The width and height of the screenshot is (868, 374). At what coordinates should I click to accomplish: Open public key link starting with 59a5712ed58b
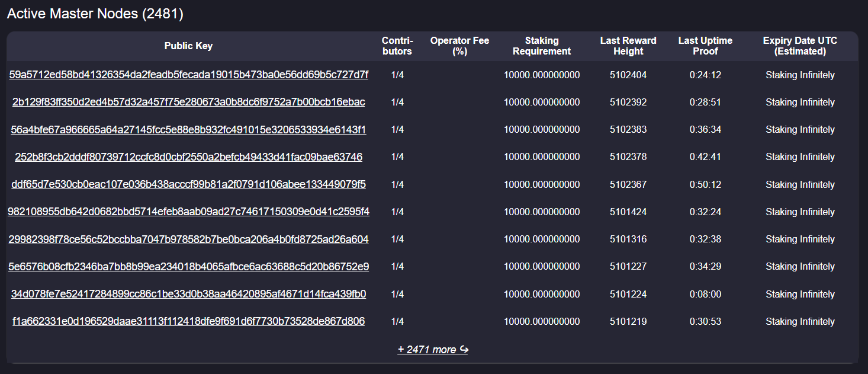coord(188,75)
